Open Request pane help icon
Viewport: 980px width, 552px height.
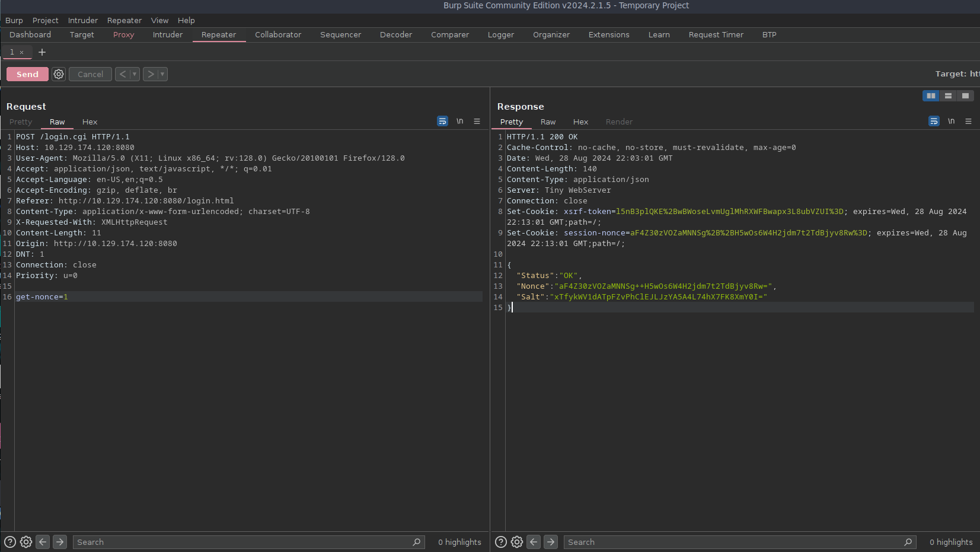click(x=10, y=542)
